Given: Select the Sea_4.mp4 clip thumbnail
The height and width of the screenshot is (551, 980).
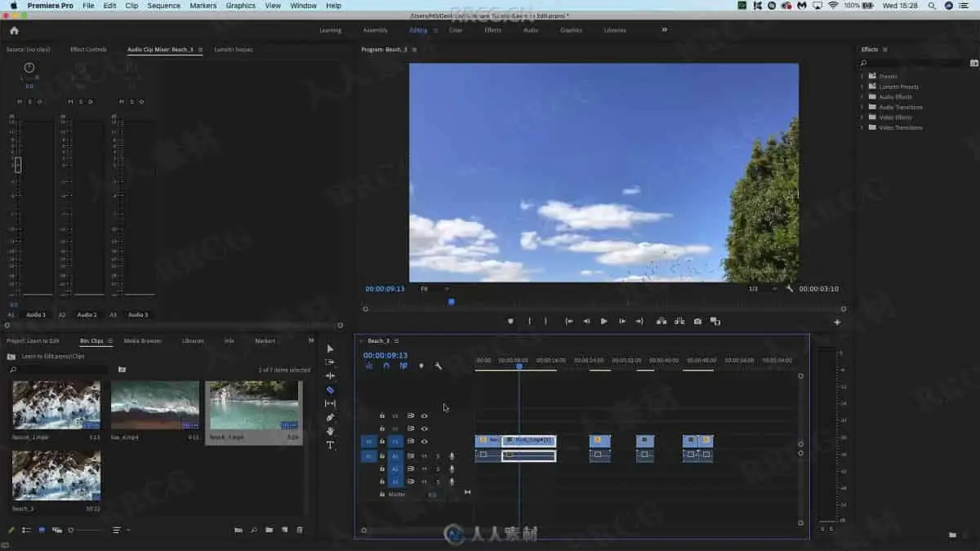Looking at the screenshot, I should (155, 405).
